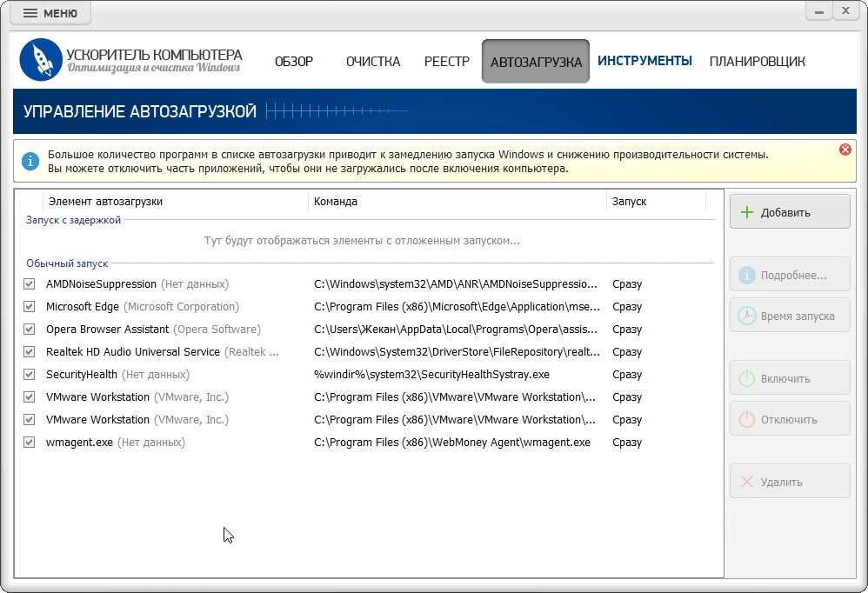868x593 pixels.
Task: Click the Включить button
Action: [790, 378]
